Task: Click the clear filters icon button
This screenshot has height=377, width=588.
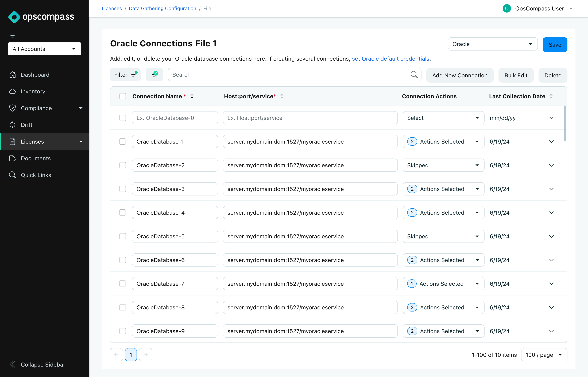Action: point(154,74)
